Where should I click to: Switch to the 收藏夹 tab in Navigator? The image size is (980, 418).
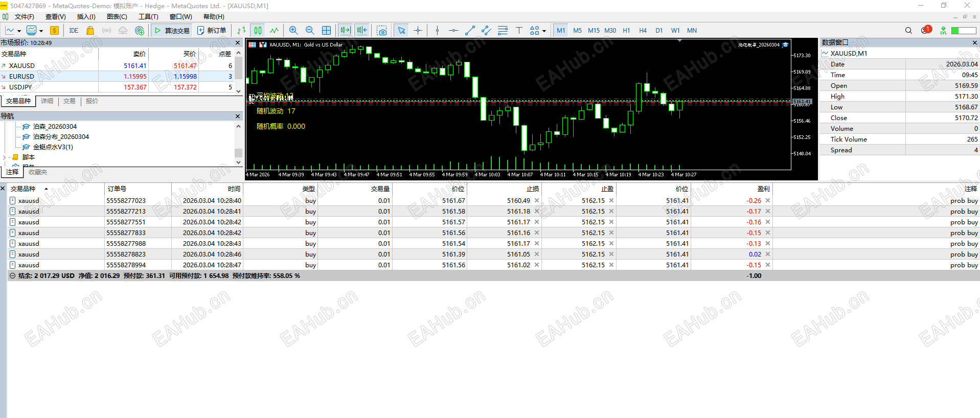click(38, 172)
